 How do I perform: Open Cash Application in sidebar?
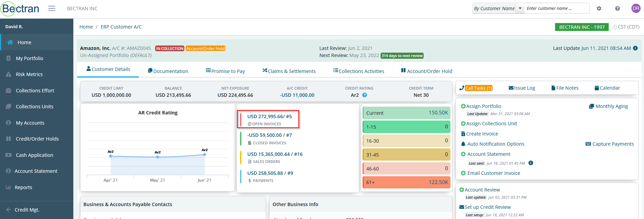click(37, 155)
